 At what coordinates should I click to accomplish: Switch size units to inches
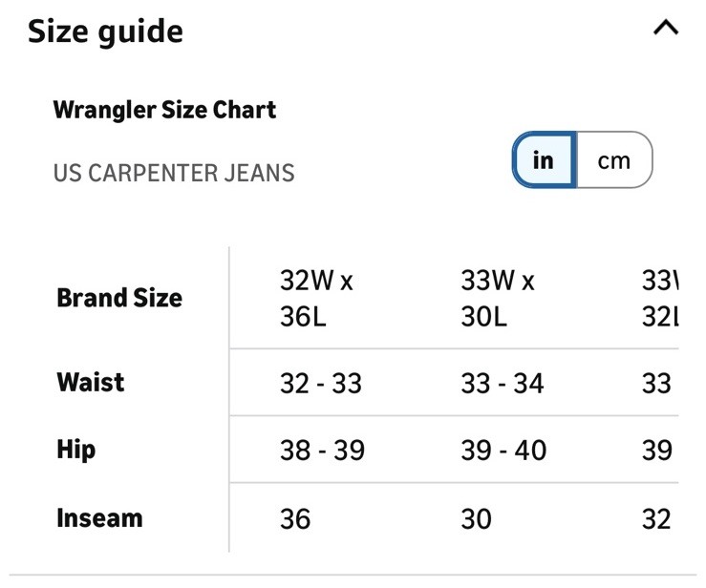(544, 159)
